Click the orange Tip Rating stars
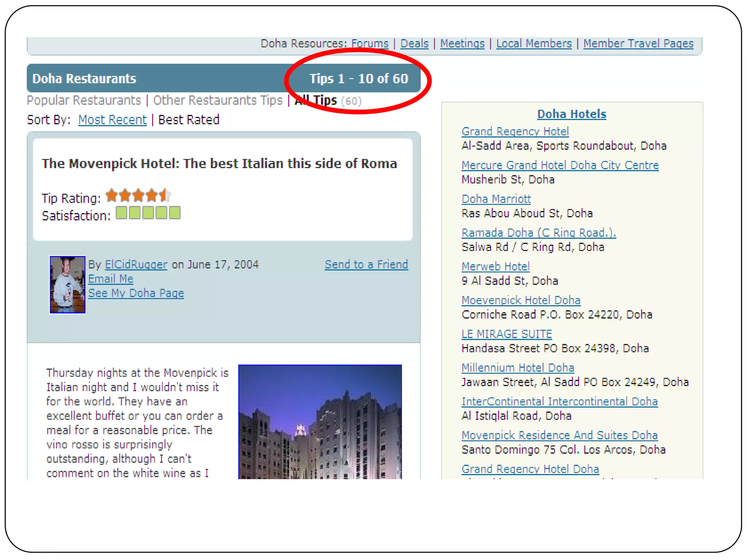This screenshot has width=747, height=560. 138,196
